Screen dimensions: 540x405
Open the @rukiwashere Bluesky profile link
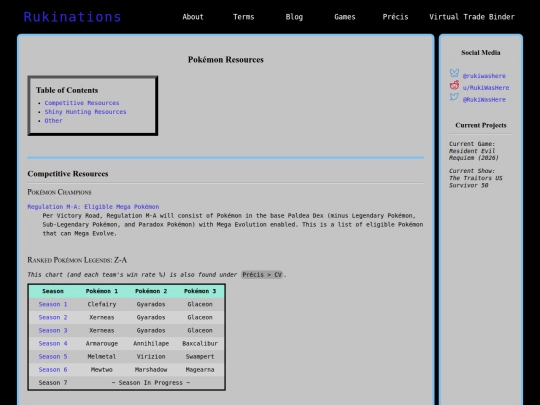coord(484,76)
